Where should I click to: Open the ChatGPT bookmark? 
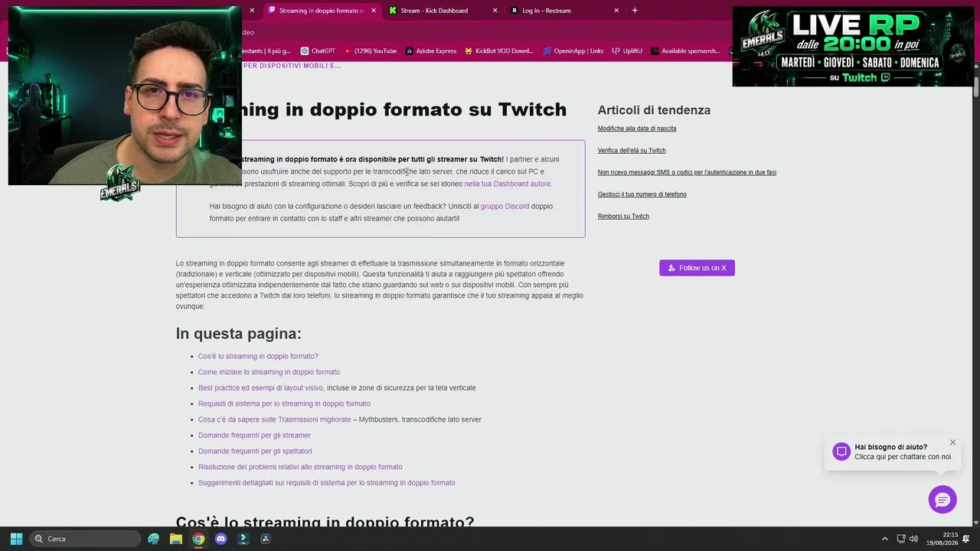coord(318,51)
